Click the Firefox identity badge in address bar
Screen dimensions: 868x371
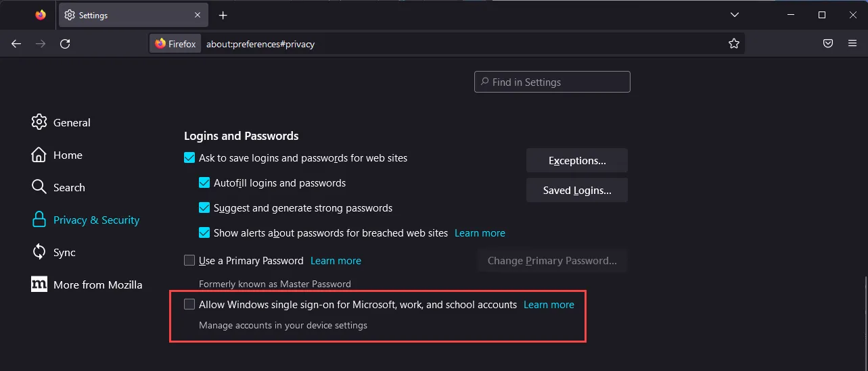pyautogui.click(x=175, y=44)
